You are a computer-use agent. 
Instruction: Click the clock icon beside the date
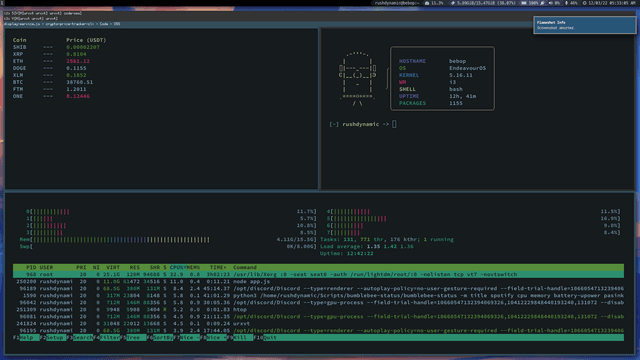[584, 3]
